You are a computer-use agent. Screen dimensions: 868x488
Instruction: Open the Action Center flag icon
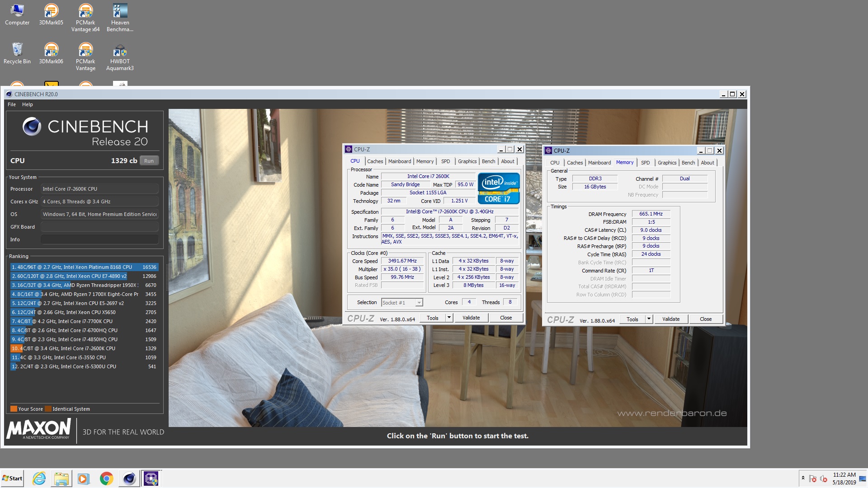[x=812, y=479]
